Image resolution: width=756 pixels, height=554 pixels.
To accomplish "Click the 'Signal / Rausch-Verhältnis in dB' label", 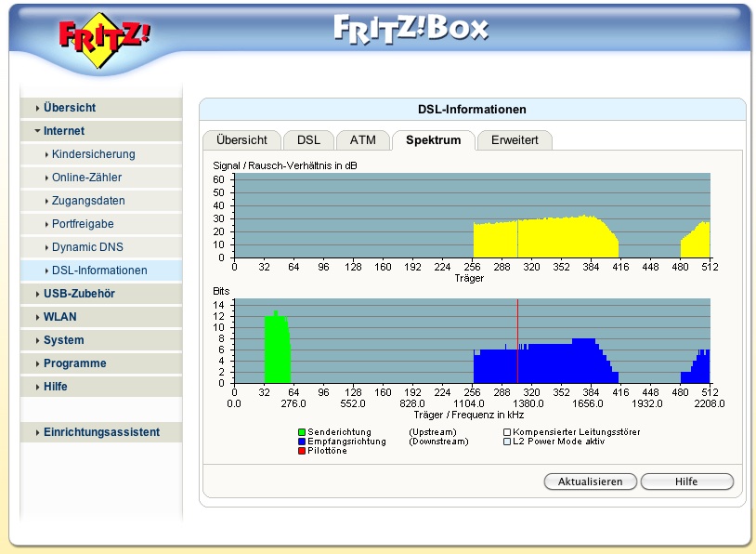I will pyautogui.click(x=285, y=165).
